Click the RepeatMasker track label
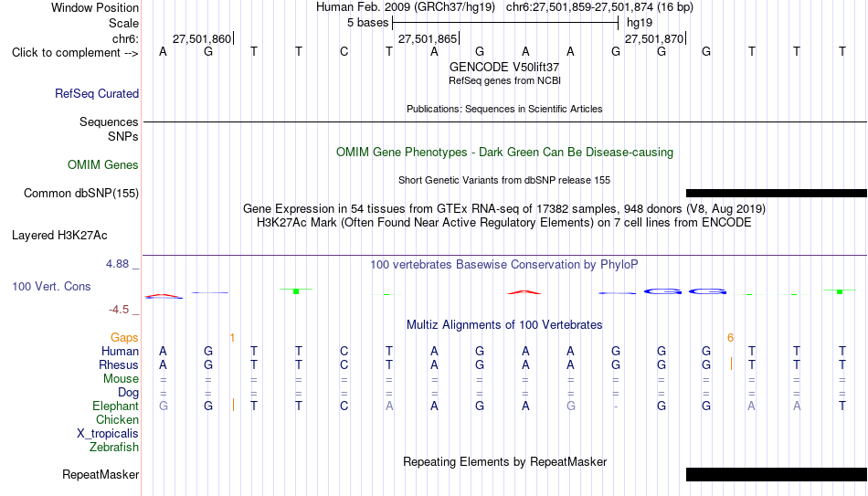868x496 pixels. [x=101, y=474]
